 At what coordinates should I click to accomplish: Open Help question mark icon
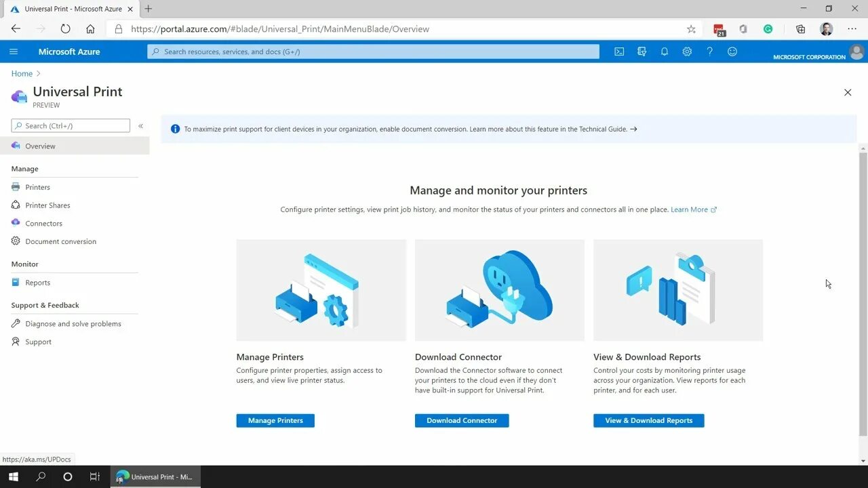point(709,52)
